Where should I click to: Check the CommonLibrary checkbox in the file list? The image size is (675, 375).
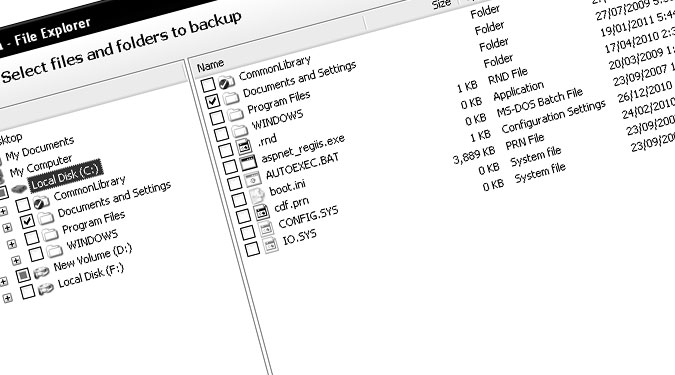point(208,84)
